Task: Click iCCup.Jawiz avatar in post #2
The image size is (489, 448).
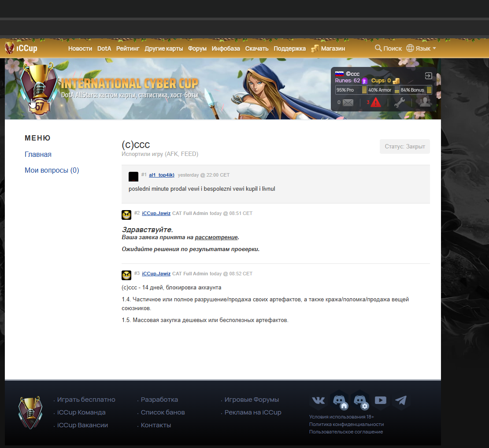Action: (126, 215)
